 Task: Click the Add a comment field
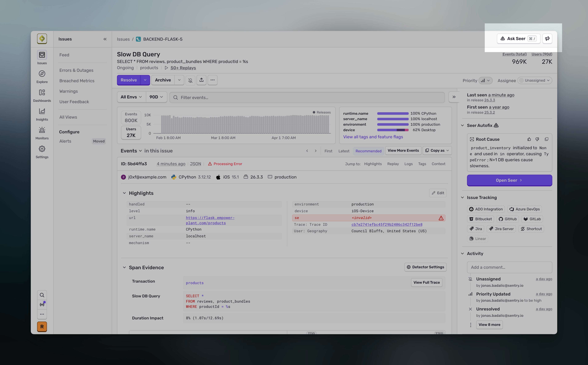click(509, 267)
